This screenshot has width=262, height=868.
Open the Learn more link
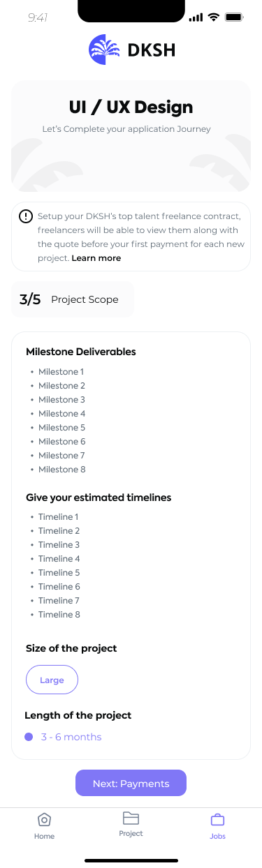click(x=96, y=258)
